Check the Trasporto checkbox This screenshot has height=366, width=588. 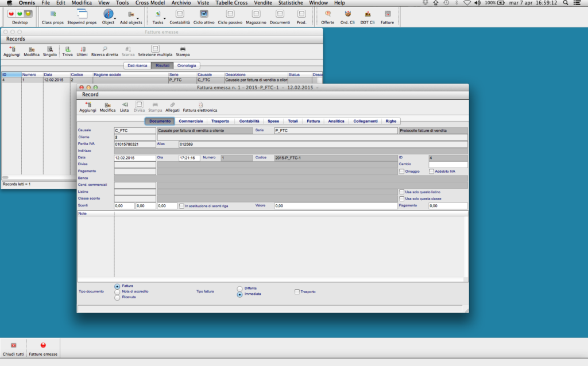pos(297,291)
